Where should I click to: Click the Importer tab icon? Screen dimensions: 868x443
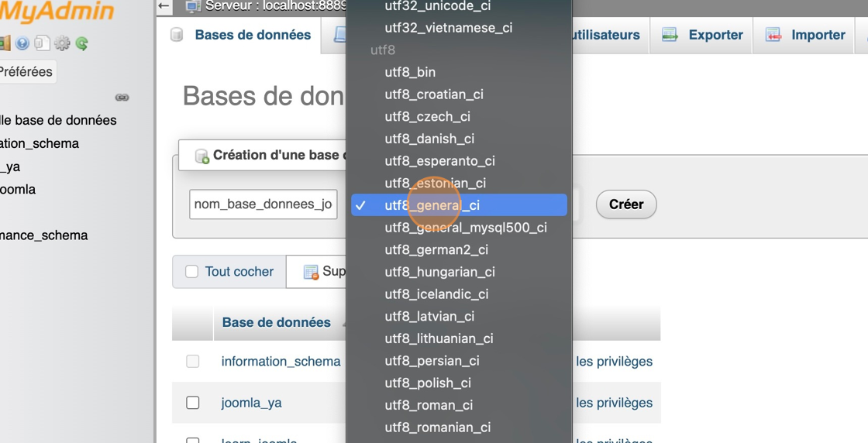point(773,35)
